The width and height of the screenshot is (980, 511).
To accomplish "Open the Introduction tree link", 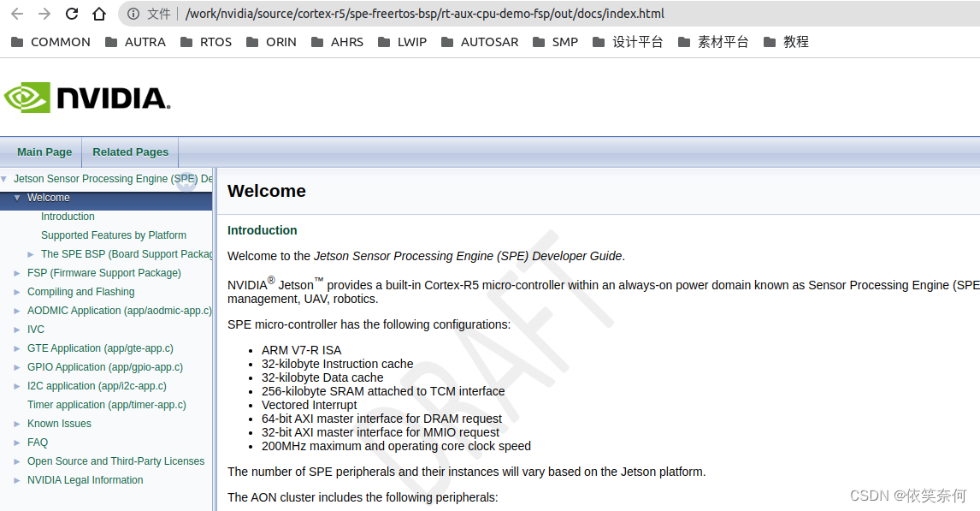I will tap(68, 217).
